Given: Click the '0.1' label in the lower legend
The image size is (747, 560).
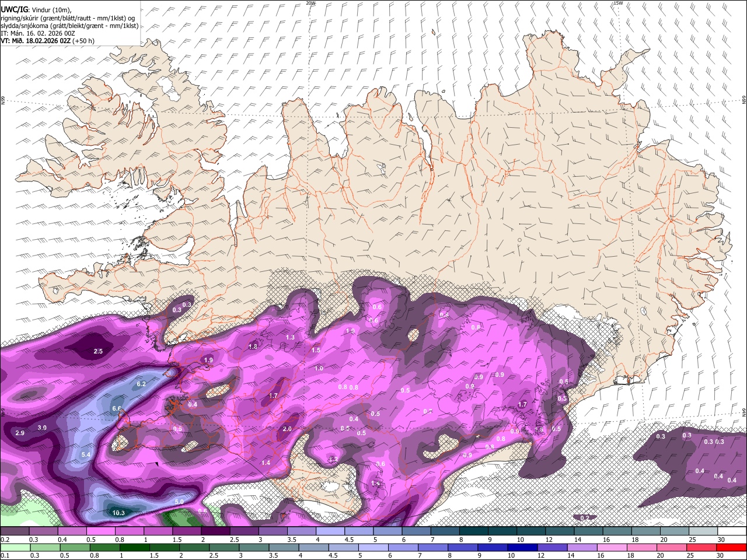Looking at the screenshot, I should (5, 555).
